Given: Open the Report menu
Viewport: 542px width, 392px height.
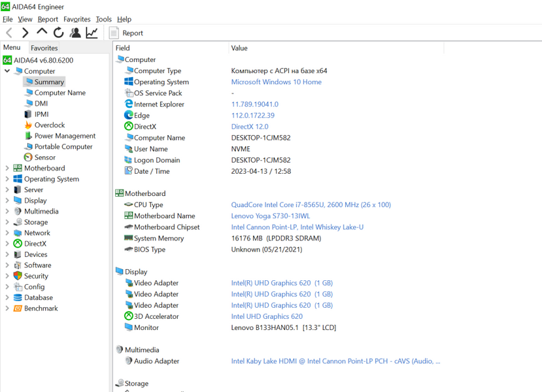Looking at the screenshot, I should point(48,20).
